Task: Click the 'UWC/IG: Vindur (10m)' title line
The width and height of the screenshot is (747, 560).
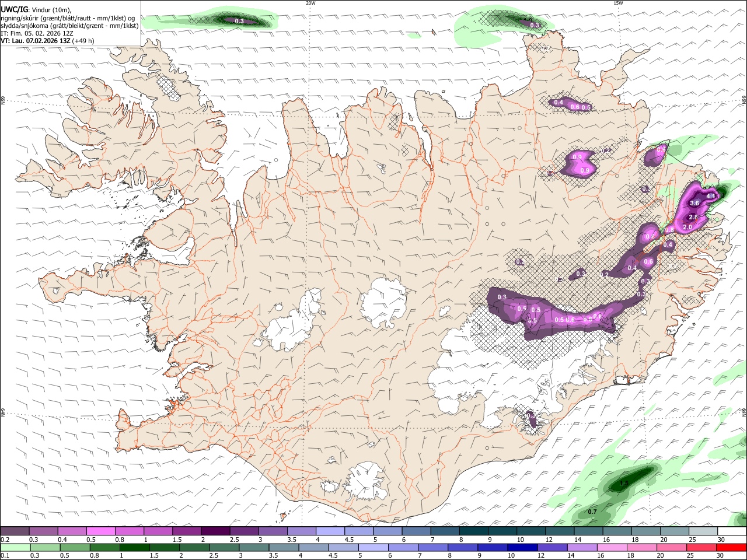Action: (x=36, y=9)
